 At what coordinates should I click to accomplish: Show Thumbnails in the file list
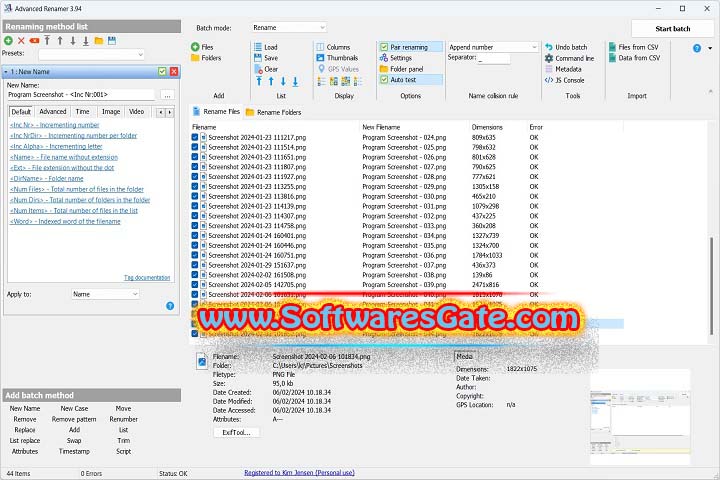pyautogui.click(x=337, y=58)
